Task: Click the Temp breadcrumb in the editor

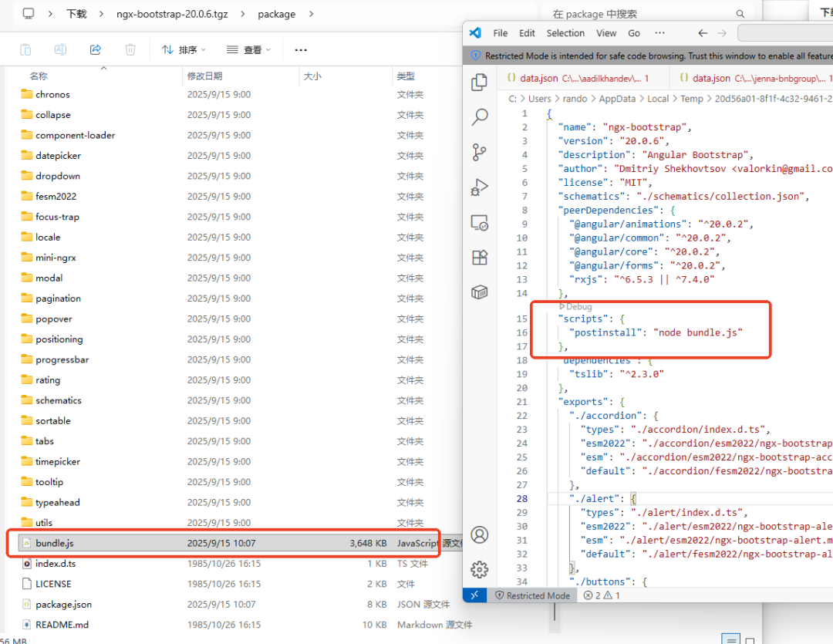Action: (x=691, y=99)
